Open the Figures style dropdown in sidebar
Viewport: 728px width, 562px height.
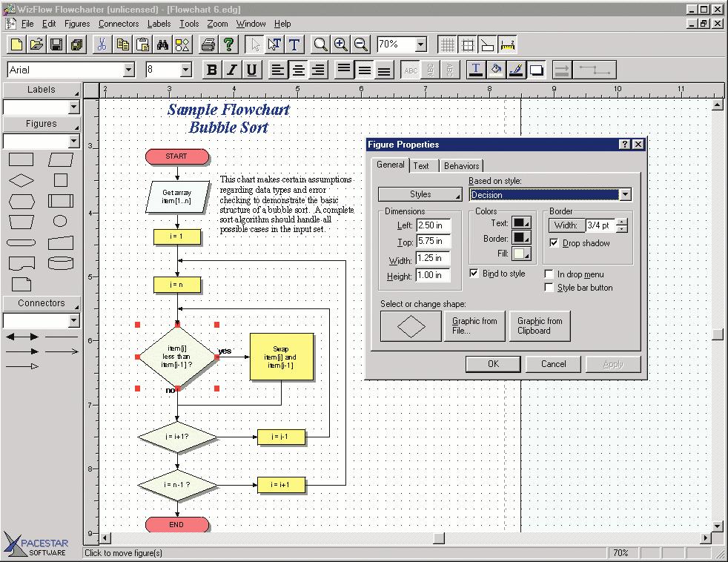74,141
